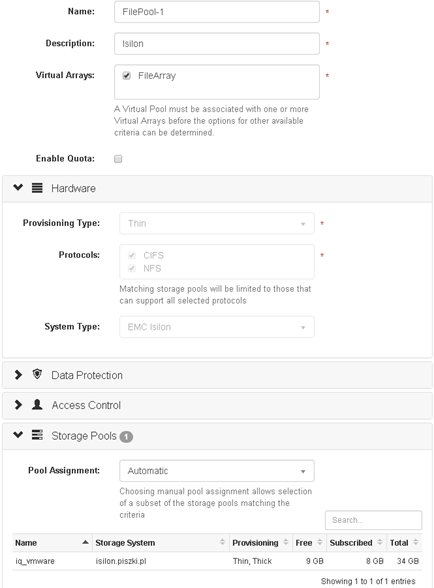Open the Pool Assignment dropdown
Viewport: 434px width, 588px height.
(x=217, y=471)
